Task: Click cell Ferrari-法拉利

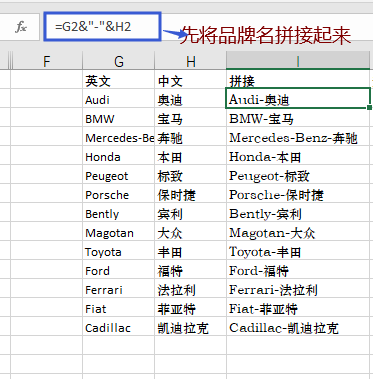Action: [x=298, y=289]
